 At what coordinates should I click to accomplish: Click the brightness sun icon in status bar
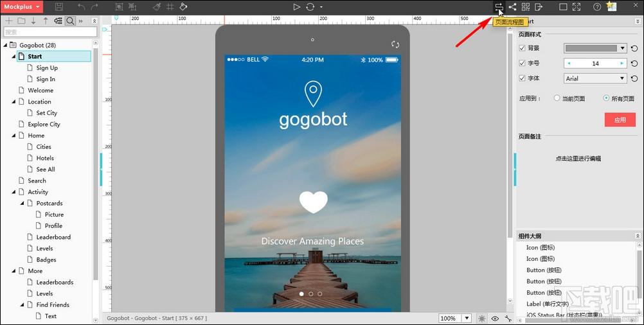pos(481,319)
